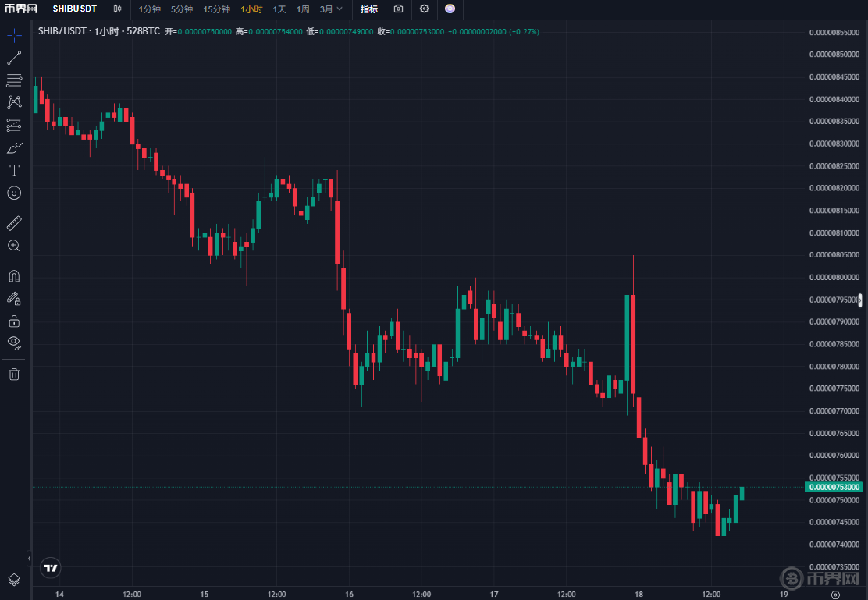This screenshot has height=600, width=868.
Task: Click the trash icon to remove drawings
Action: [14, 374]
